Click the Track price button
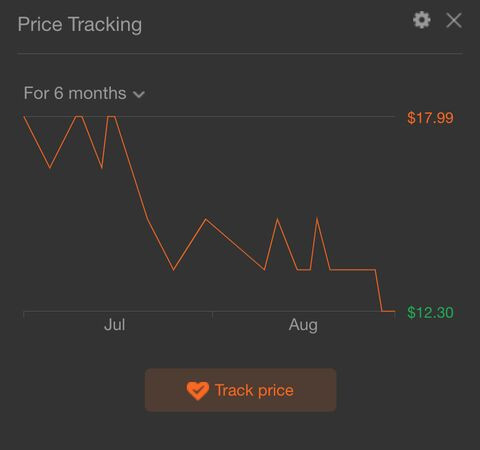Screen dimensions: 480x450 (x=241, y=390)
